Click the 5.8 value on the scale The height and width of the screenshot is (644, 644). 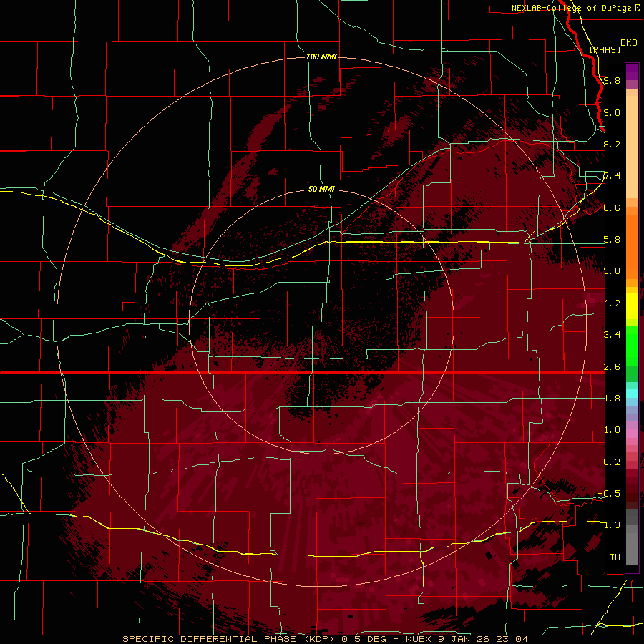tap(612, 240)
